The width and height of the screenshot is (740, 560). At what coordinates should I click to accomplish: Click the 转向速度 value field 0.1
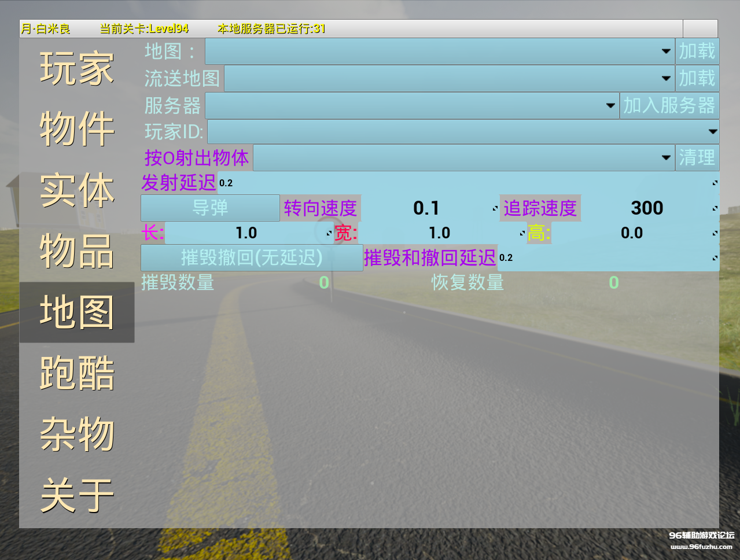(430, 208)
